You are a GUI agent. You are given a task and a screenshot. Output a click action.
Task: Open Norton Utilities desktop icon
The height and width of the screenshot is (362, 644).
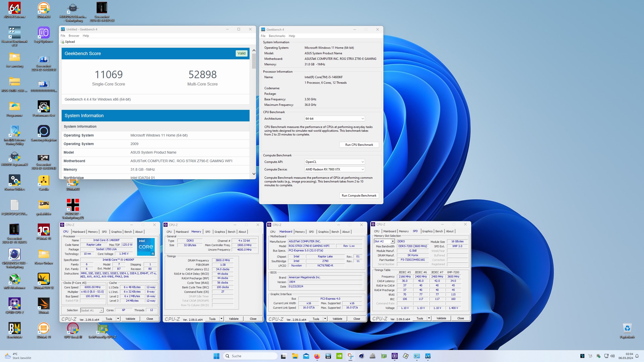point(15,183)
